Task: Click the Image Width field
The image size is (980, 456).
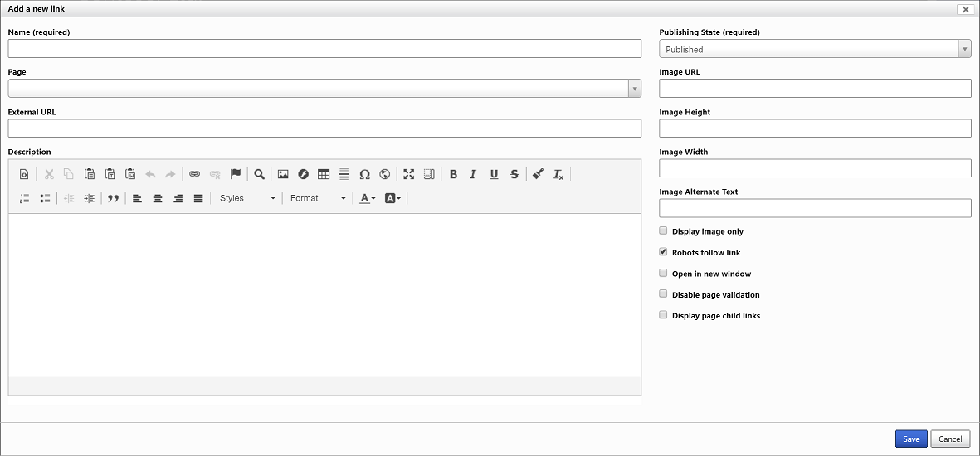Action: (815, 168)
